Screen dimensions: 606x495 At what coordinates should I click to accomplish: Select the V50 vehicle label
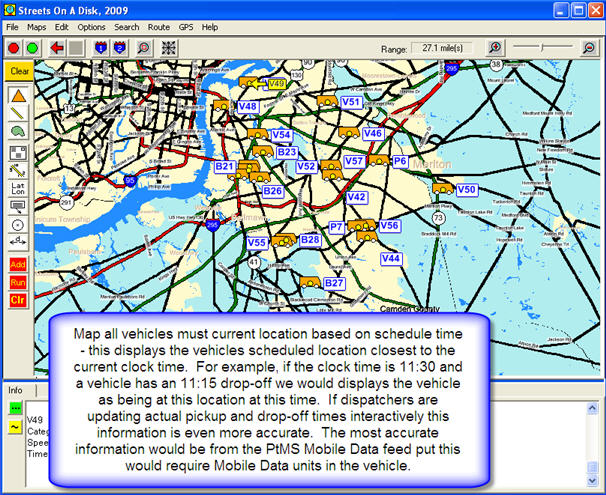coord(466,190)
